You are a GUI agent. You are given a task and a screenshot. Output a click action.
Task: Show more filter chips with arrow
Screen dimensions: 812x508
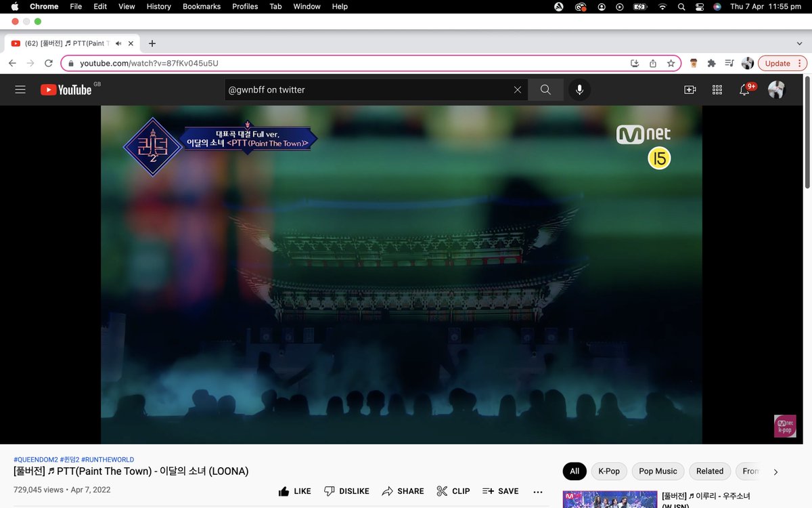click(775, 471)
